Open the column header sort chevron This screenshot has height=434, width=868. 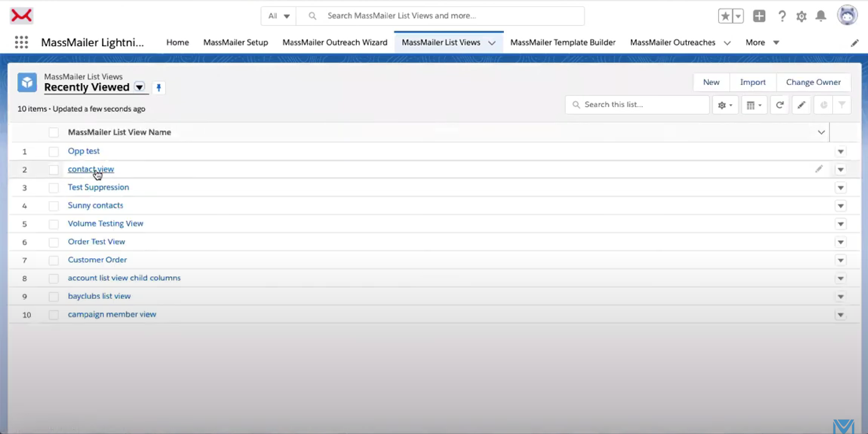pyautogui.click(x=821, y=132)
